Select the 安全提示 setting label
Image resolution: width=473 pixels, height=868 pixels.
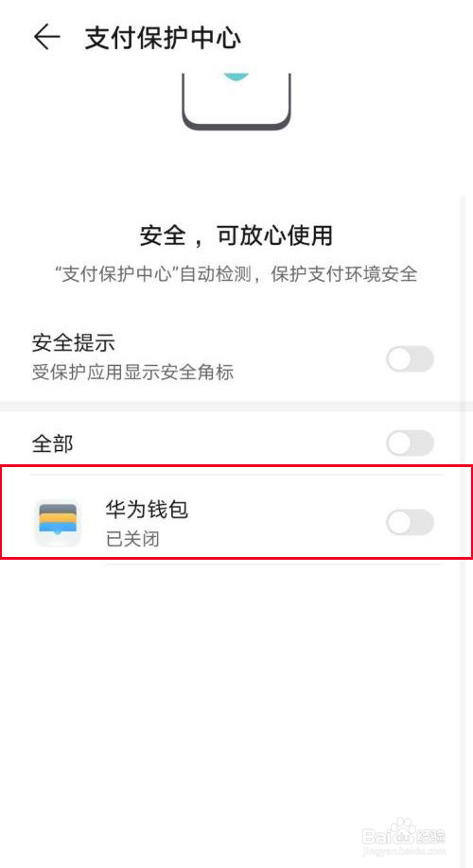tap(73, 343)
